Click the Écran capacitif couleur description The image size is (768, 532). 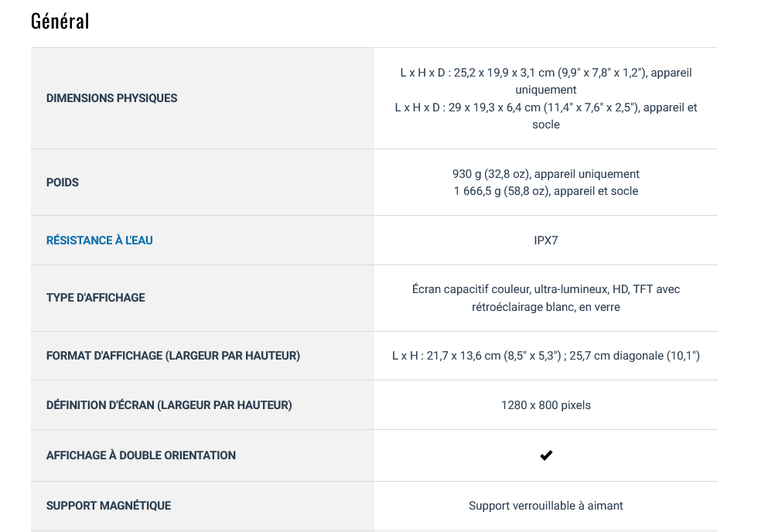point(546,289)
